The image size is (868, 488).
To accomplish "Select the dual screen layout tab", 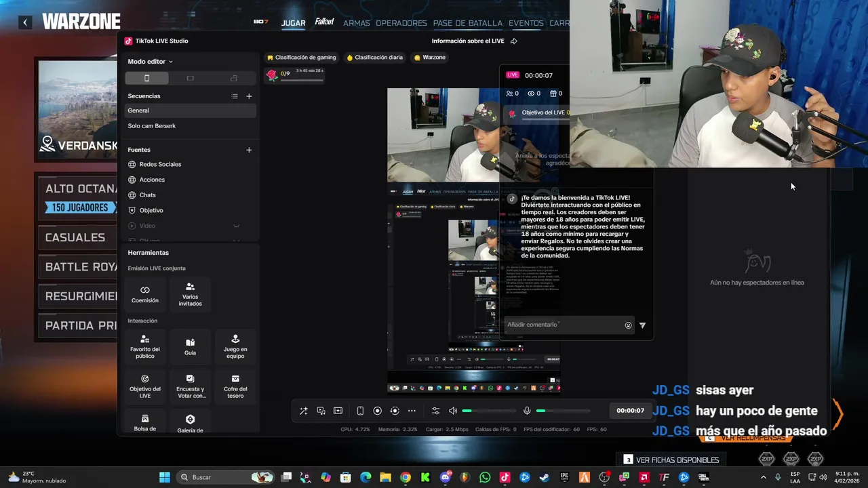I will pos(234,78).
